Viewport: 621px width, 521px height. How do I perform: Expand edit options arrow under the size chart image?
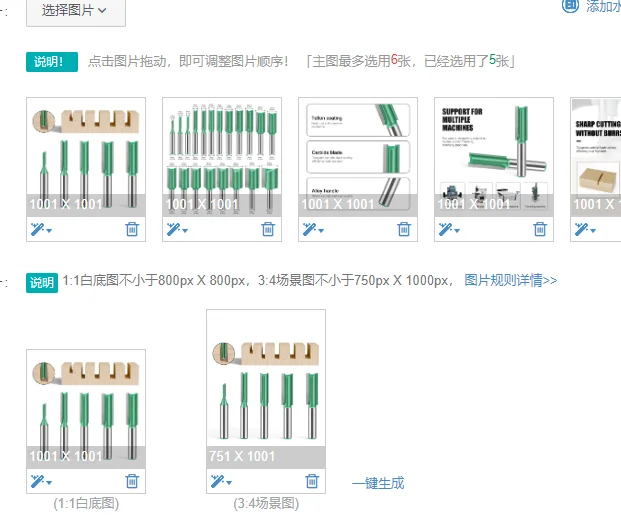[x=185, y=230]
